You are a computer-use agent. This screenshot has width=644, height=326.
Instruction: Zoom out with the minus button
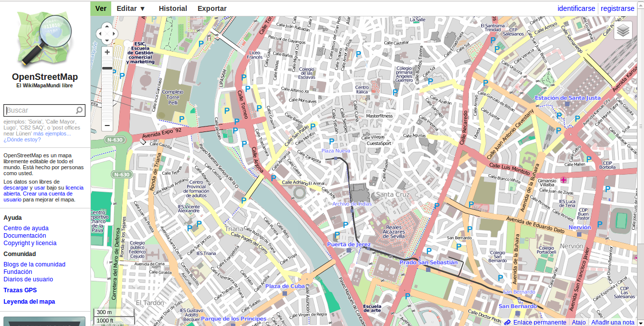click(107, 126)
